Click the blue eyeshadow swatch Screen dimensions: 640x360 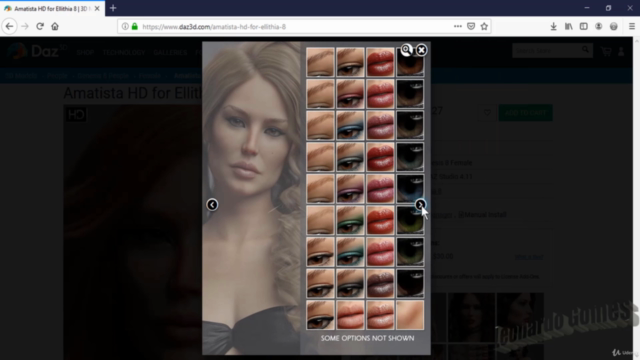(x=350, y=125)
